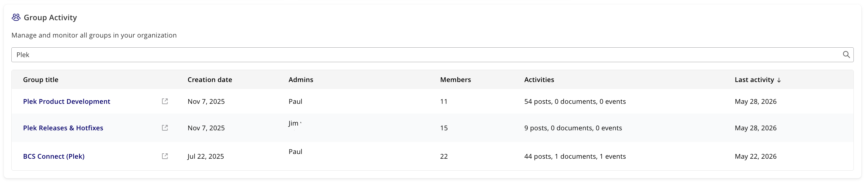The width and height of the screenshot is (868, 183).
Task: Sort by Admins column header
Action: click(300, 80)
